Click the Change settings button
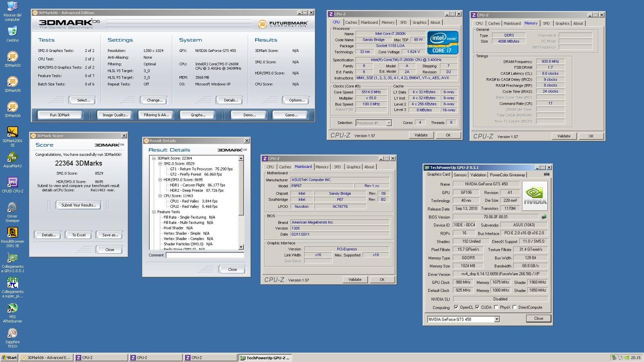Image resolution: width=644 pixels, height=362 pixels. (x=155, y=100)
